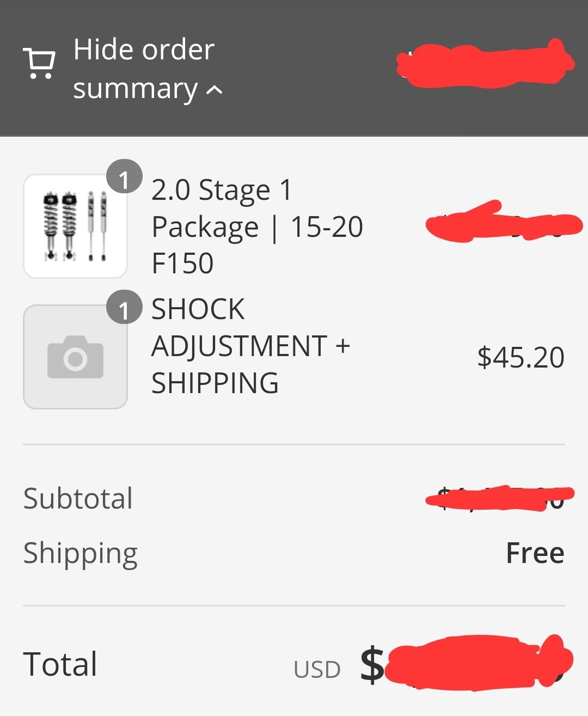Click the redacted subtotal amount
The image size is (588, 716).
(x=500, y=498)
